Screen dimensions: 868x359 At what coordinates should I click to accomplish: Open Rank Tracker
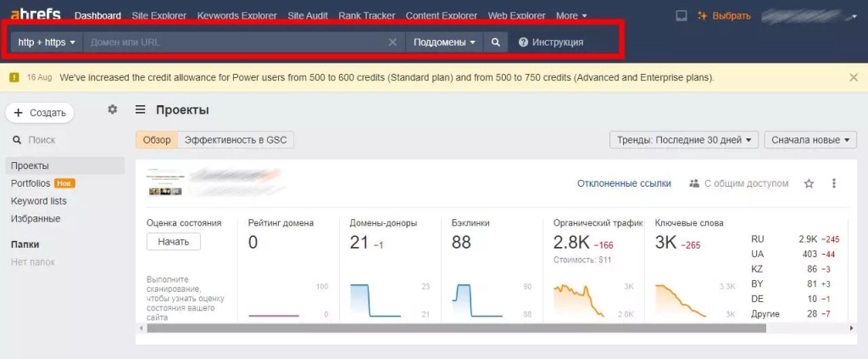pos(366,15)
